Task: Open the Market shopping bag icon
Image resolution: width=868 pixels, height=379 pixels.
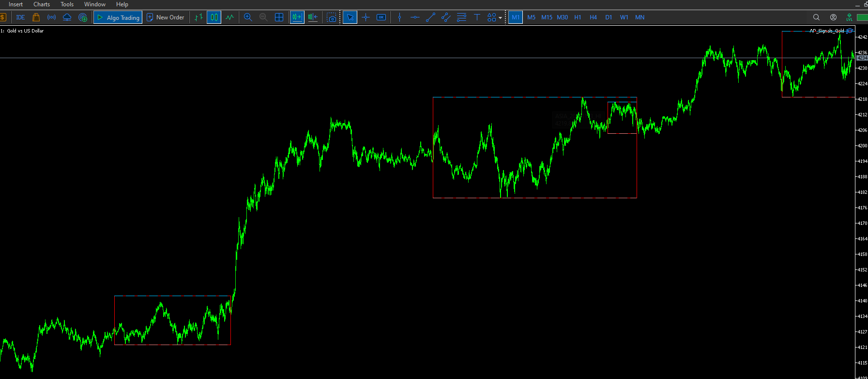Action: [x=36, y=17]
